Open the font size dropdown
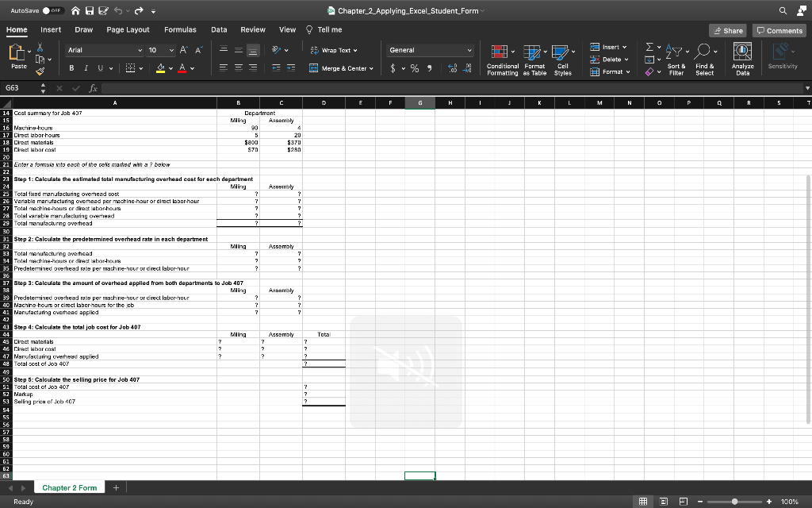 172,50
